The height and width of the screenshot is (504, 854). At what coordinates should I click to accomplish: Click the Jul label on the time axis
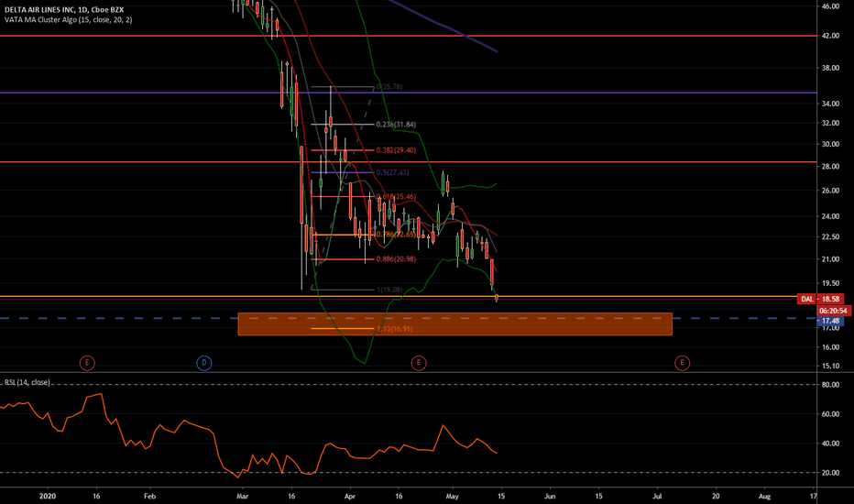657,497
